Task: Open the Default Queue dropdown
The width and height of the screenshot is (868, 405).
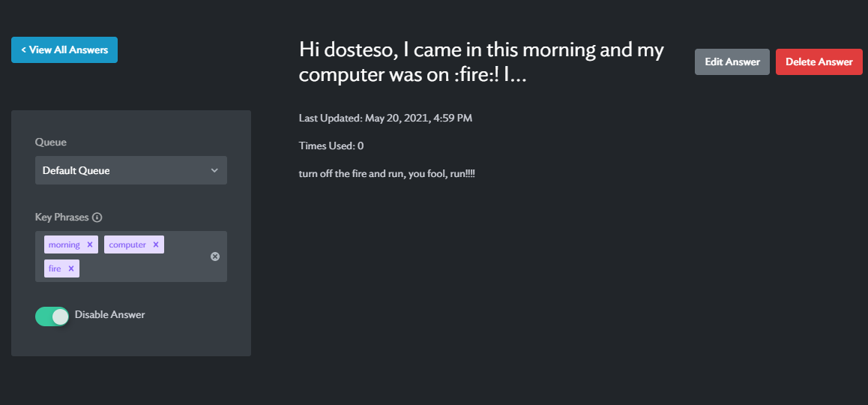Action: coord(131,170)
